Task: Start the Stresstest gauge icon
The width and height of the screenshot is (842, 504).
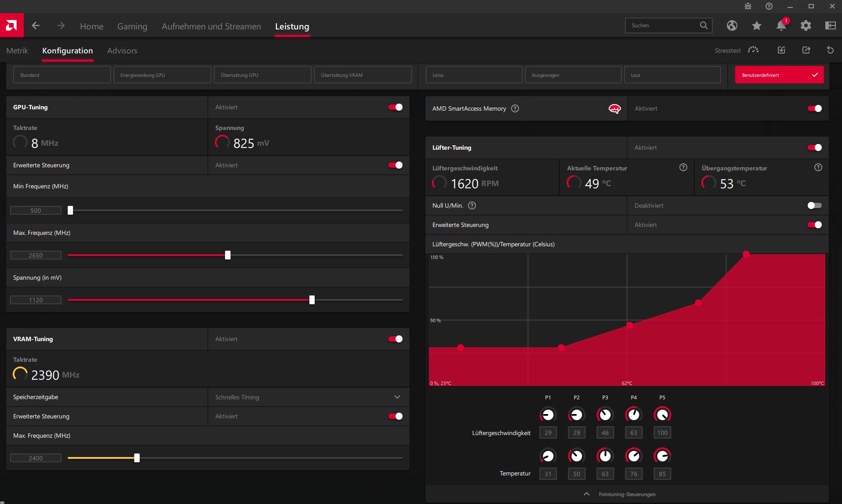Action: tap(753, 50)
